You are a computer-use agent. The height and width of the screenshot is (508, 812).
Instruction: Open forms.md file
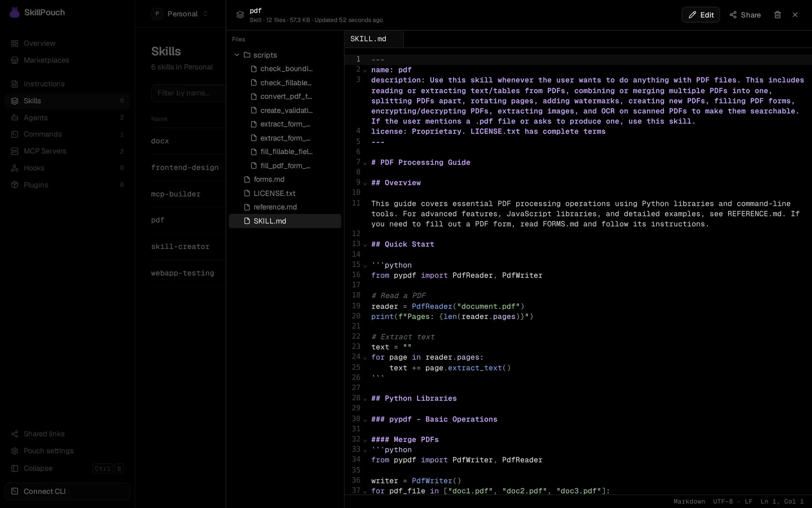285,179
